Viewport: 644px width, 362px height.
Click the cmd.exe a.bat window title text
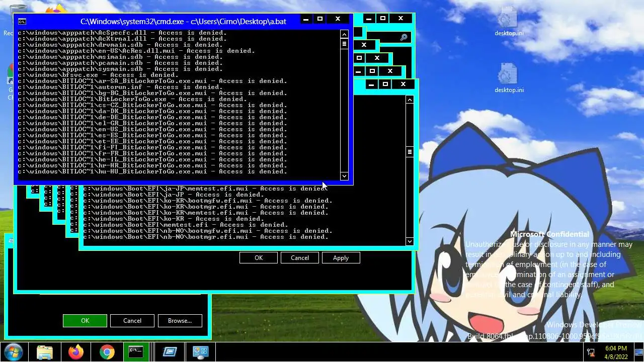point(183,22)
